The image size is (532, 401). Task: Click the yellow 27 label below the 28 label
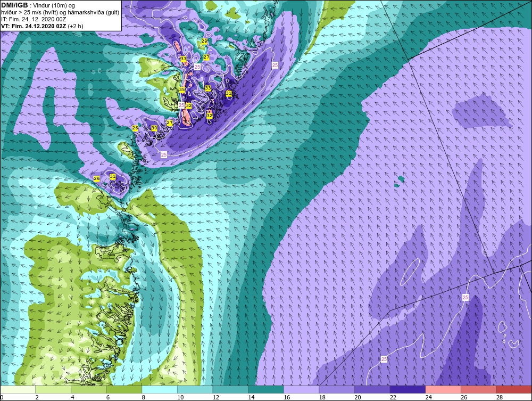point(206,58)
